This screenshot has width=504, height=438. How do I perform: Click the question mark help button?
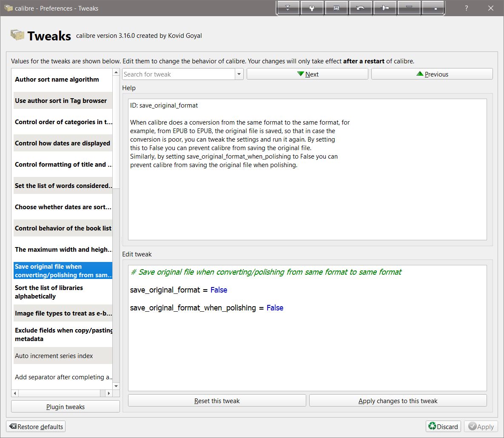click(467, 9)
